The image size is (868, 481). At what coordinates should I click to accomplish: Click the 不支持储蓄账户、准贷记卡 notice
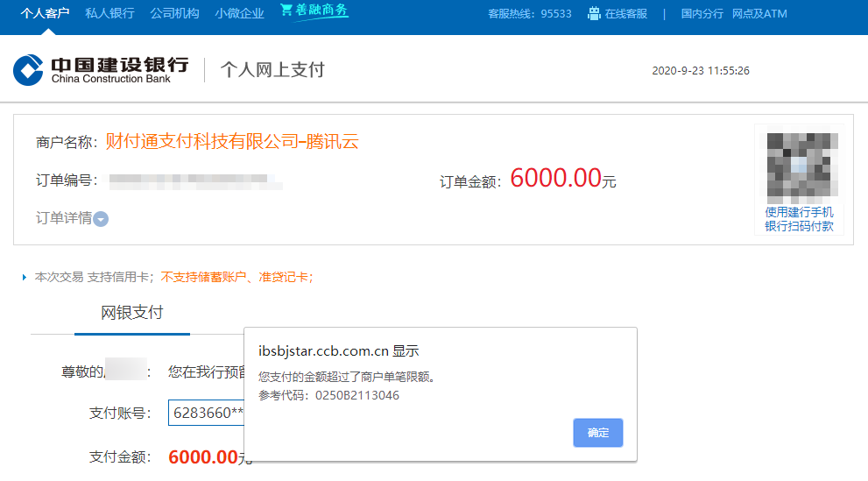tap(237, 278)
